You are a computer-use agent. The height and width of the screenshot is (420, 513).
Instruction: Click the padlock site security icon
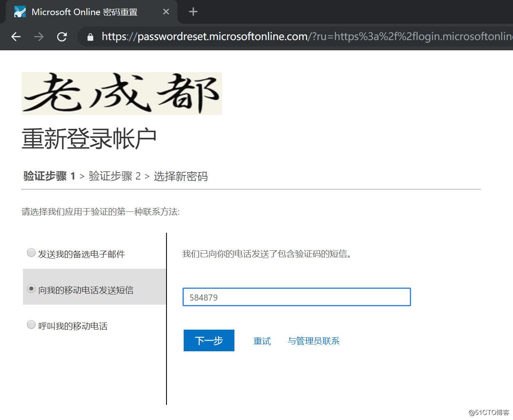pos(91,37)
